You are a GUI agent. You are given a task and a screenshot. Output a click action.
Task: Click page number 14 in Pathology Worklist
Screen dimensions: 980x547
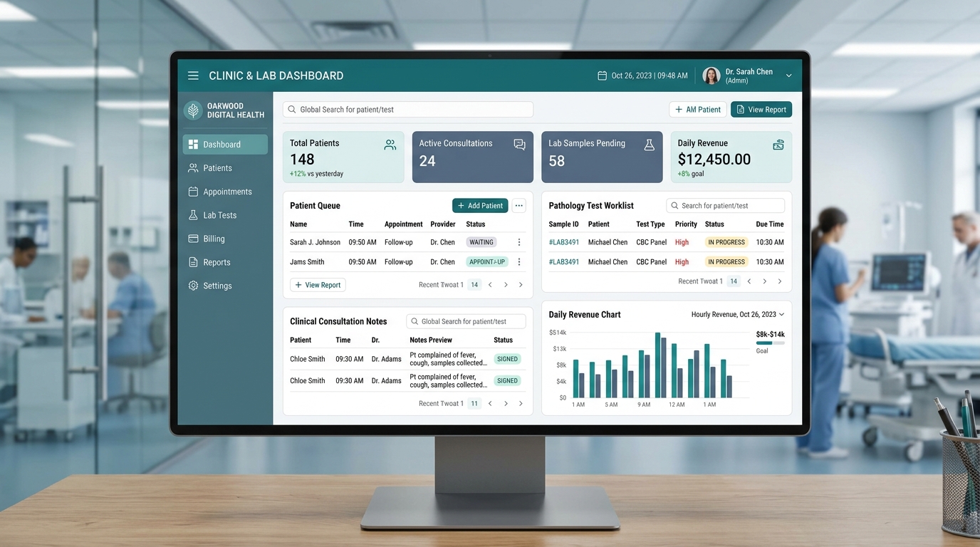coord(734,281)
